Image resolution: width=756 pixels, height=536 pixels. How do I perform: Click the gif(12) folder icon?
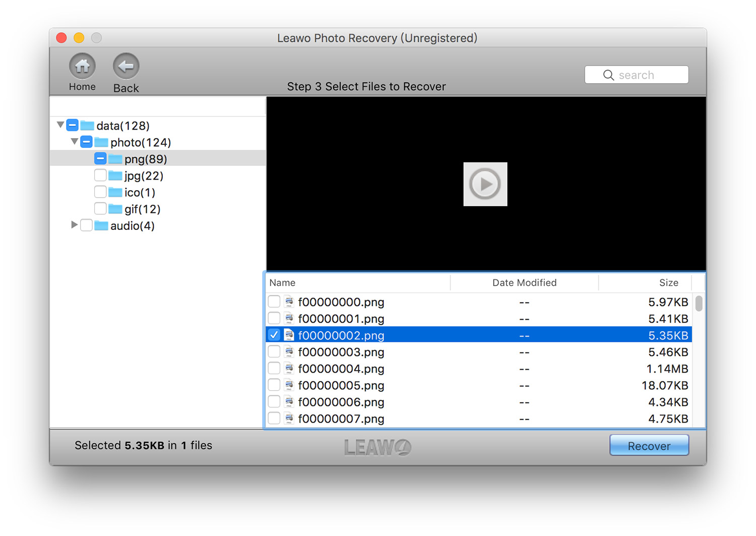click(x=115, y=209)
